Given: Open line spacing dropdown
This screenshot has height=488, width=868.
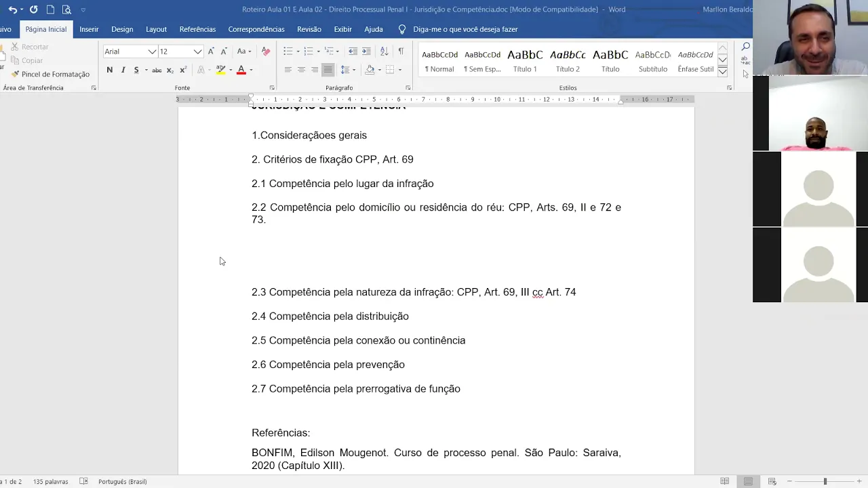Looking at the screenshot, I should [348, 70].
